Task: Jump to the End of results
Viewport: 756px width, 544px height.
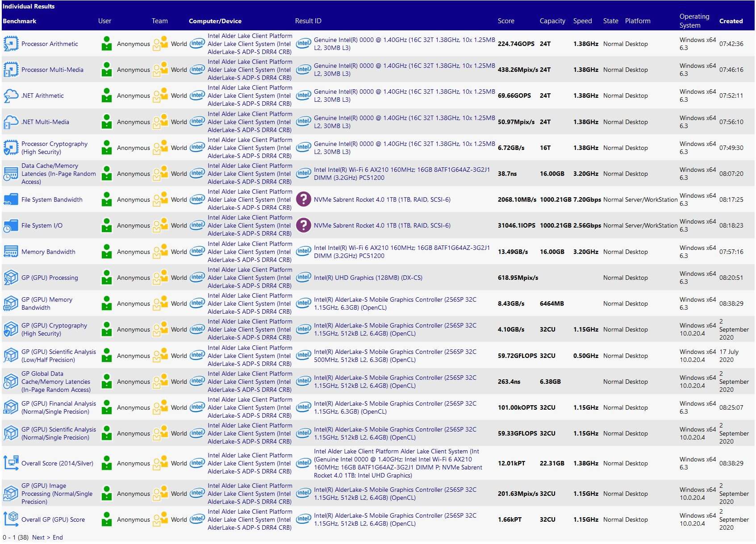Action: [58, 537]
